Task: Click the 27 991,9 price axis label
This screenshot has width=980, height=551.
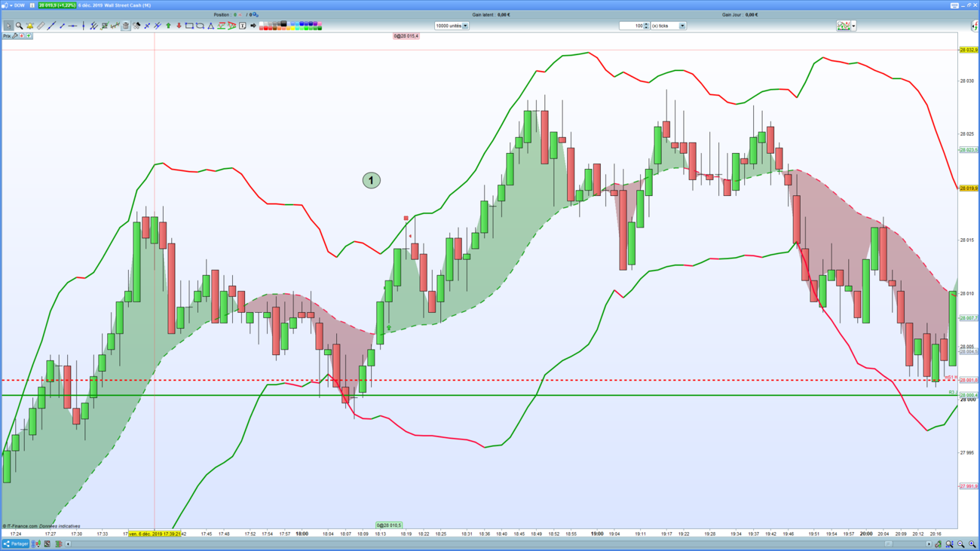Action: (969, 486)
